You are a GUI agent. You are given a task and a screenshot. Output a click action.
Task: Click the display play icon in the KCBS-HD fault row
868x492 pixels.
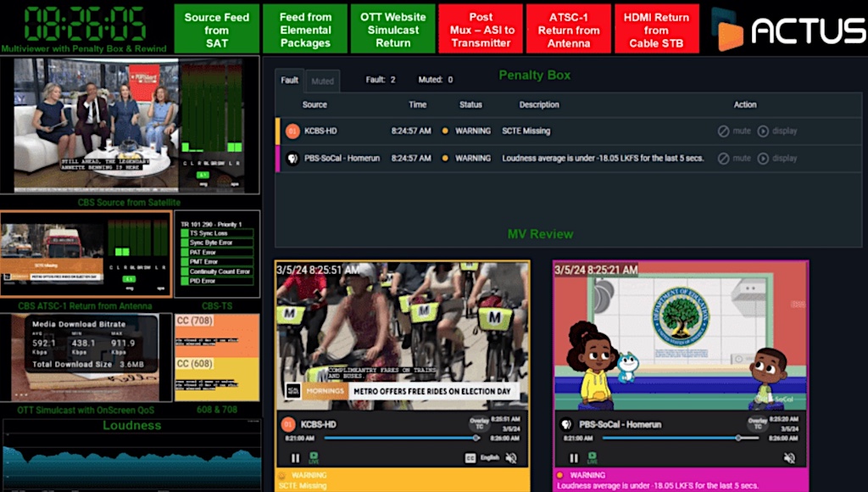[x=763, y=131]
